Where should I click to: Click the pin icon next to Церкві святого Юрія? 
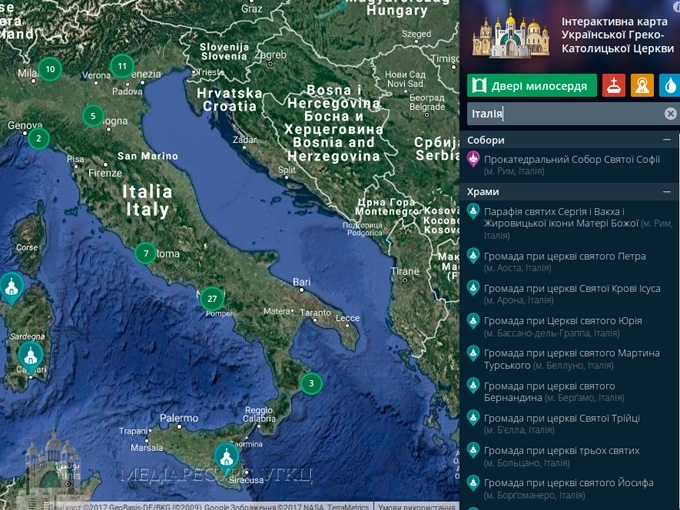pos(473,321)
